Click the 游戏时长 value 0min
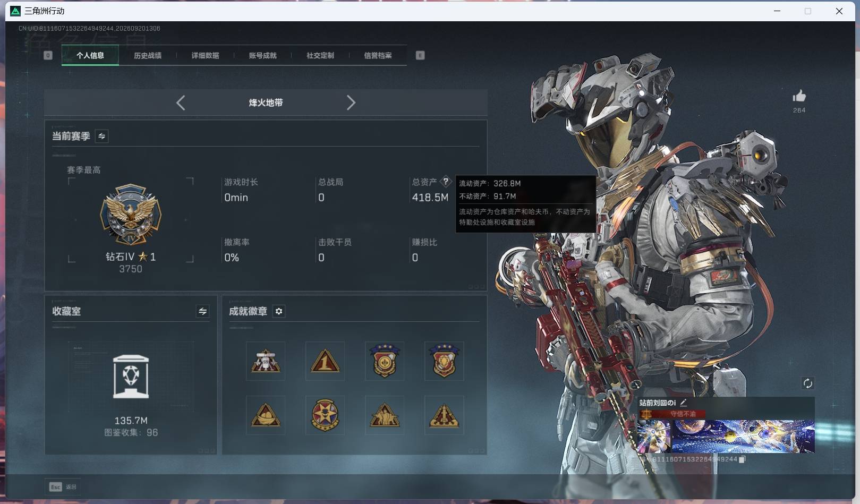 236,198
